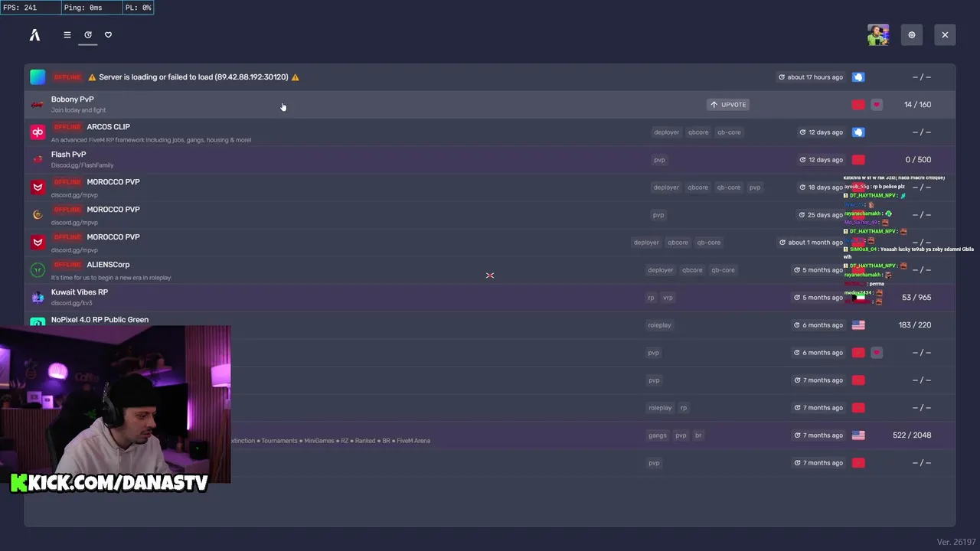The height and width of the screenshot is (551, 980).
Task: Click the 'roleplay' tag in NoPixel row
Action: pyautogui.click(x=659, y=325)
